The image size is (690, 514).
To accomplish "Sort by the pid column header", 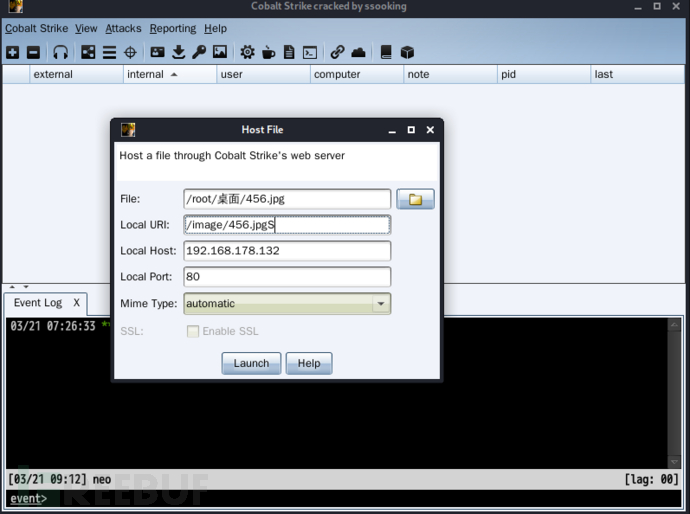I will 544,74.
